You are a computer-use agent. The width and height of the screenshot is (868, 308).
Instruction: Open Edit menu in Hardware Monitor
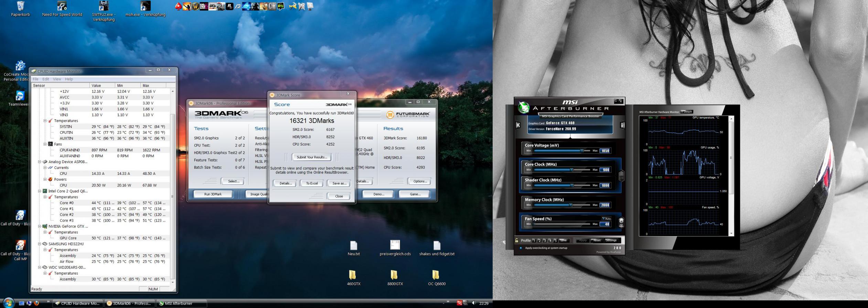tap(45, 79)
